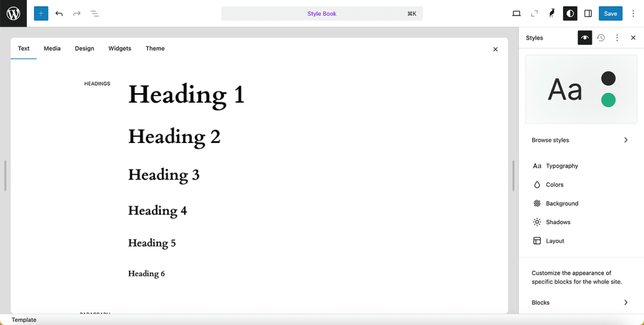The width and height of the screenshot is (644, 325).
Task: Toggle the Styles half-circle button
Action: pyautogui.click(x=570, y=13)
